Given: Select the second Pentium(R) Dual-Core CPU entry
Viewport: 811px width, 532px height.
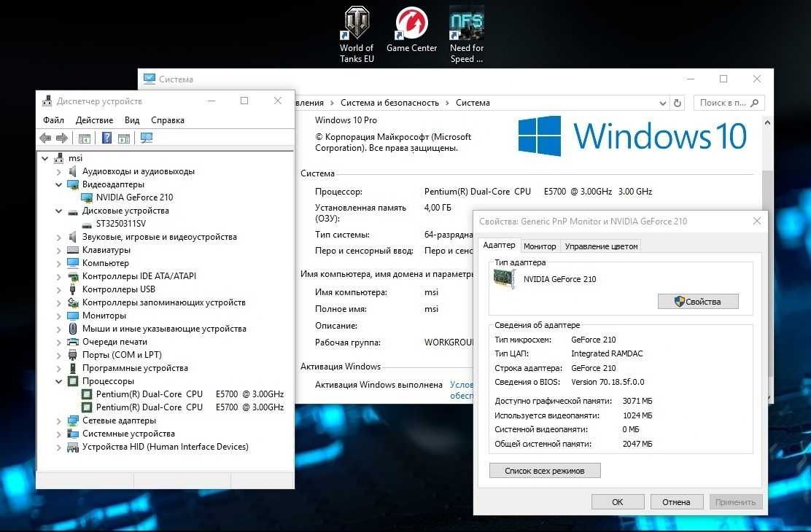Looking at the screenshot, I should click(x=190, y=407).
